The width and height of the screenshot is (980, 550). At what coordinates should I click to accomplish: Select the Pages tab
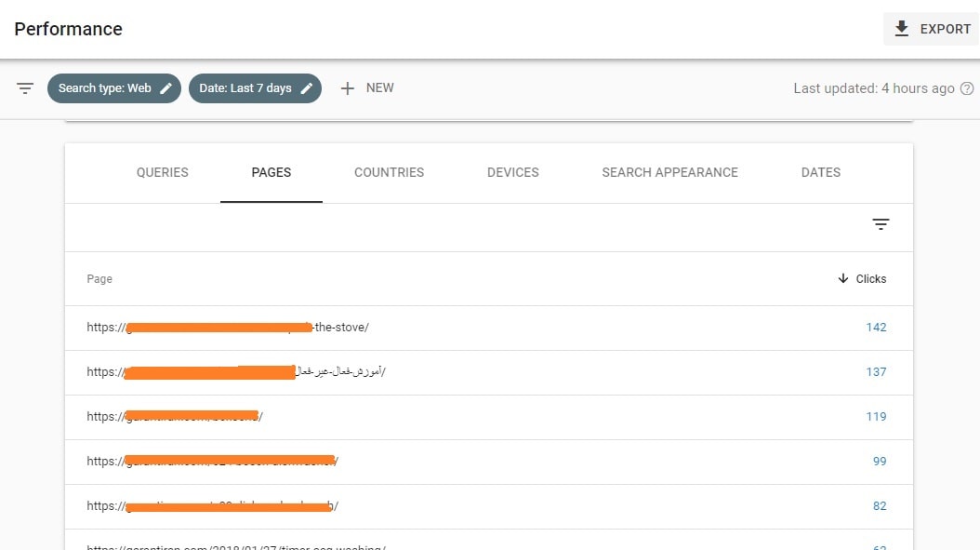[271, 172]
